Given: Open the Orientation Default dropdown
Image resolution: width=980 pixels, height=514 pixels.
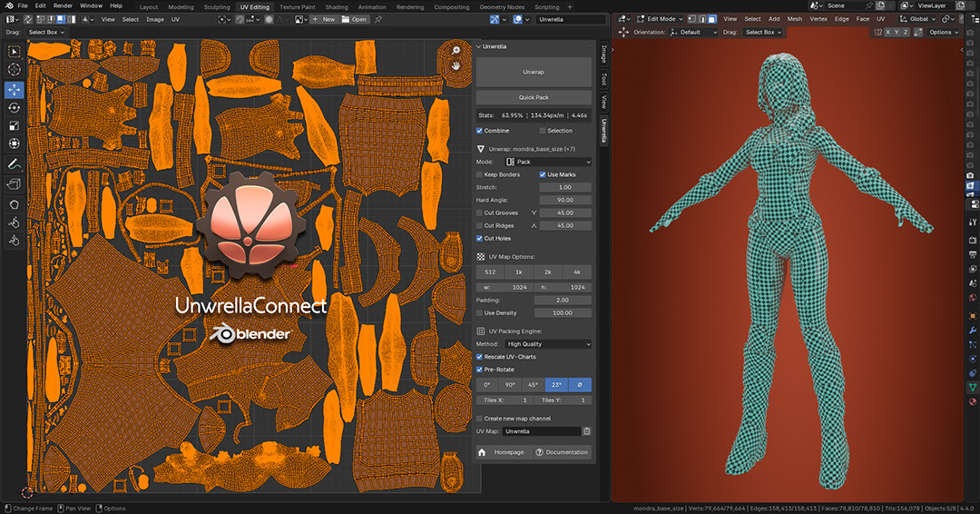Looking at the screenshot, I should pos(693,32).
